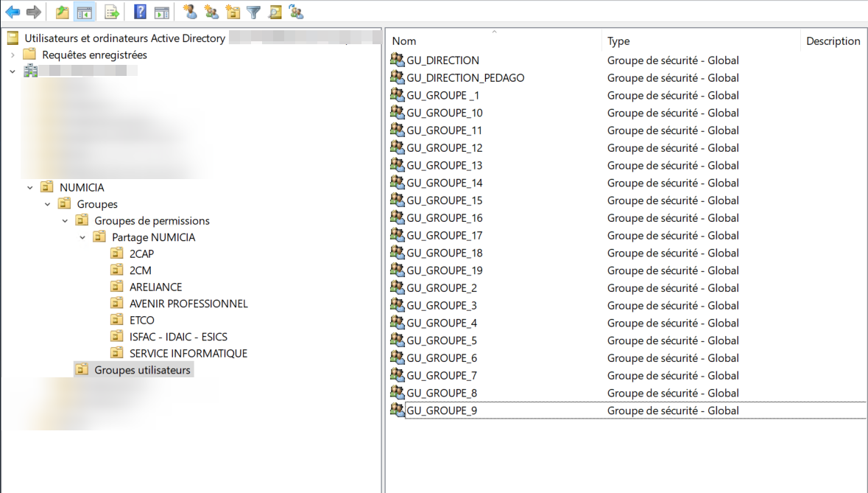The width and height of the screenshot is (868, 493).
Task: Create a new group with toolbar icon
Action: (211, 12)
